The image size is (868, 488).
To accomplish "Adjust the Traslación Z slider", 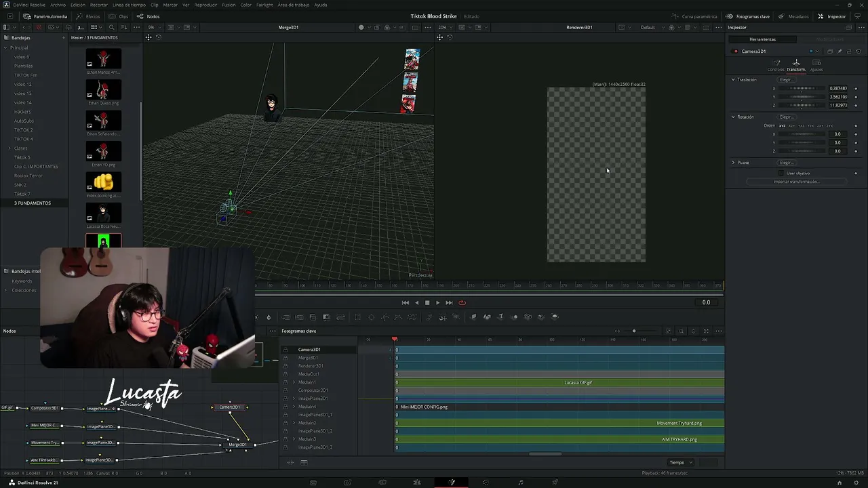I will click(x=803, y=105).
